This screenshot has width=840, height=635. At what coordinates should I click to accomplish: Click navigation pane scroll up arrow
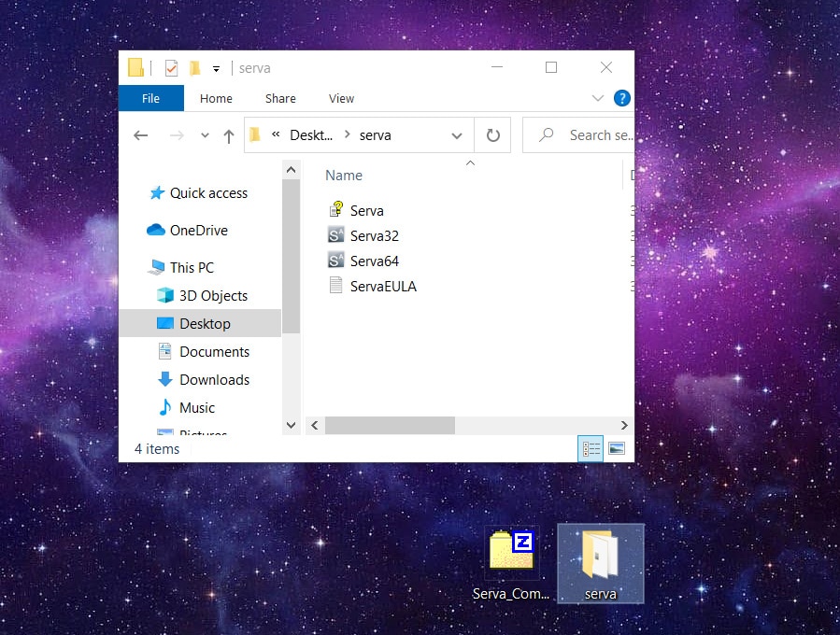291,170
